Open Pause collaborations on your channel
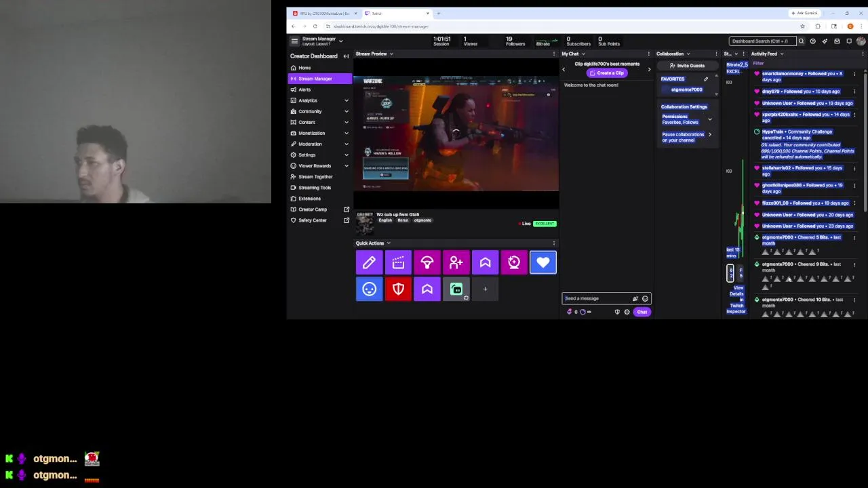 [686, 137]
